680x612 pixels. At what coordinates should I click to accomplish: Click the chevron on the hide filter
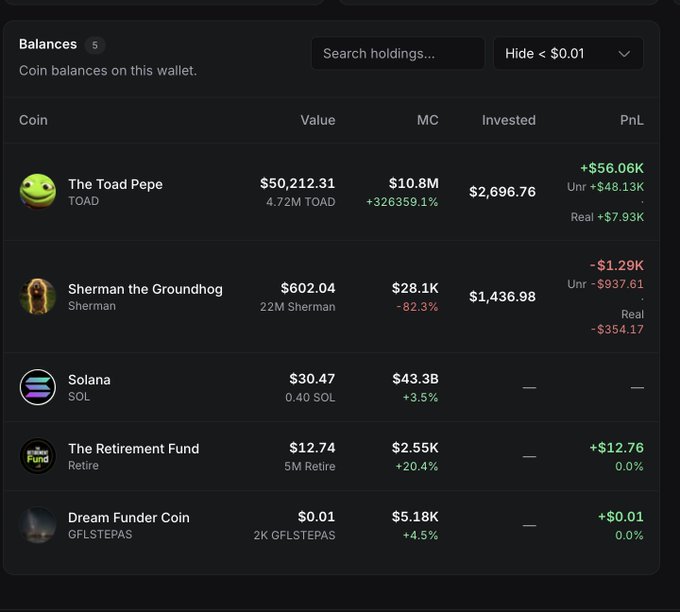[x=624, y=54]
